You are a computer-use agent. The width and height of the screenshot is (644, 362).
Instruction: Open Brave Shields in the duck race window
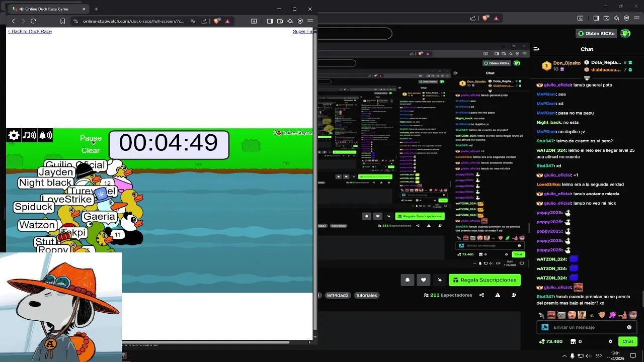click(217, 21)
